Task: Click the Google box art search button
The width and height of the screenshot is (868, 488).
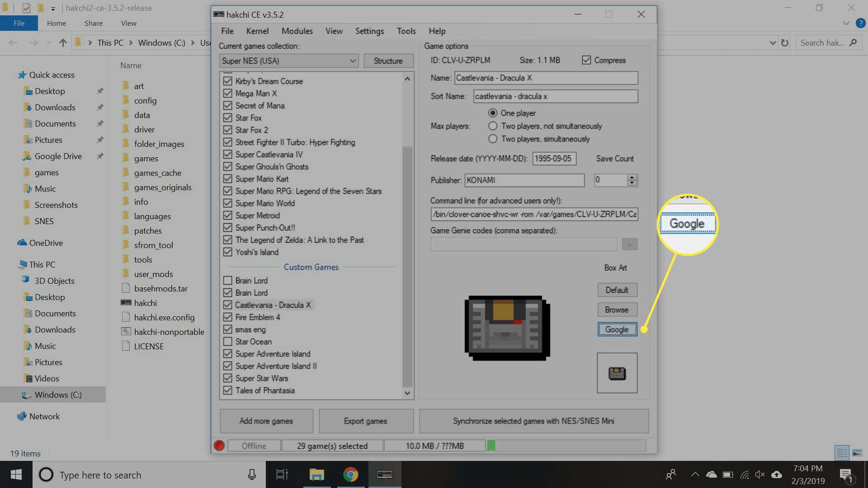Action: point(617,329)
